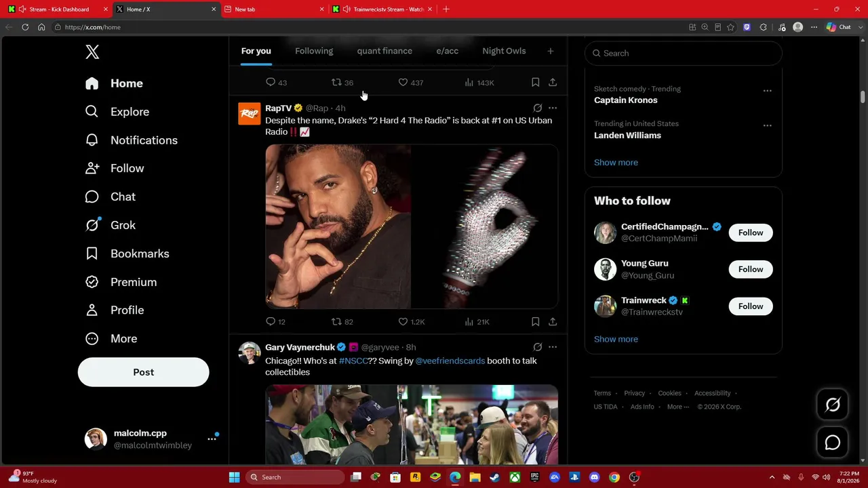
Task: Open the Privacy footer link
Action: point(635,393)
